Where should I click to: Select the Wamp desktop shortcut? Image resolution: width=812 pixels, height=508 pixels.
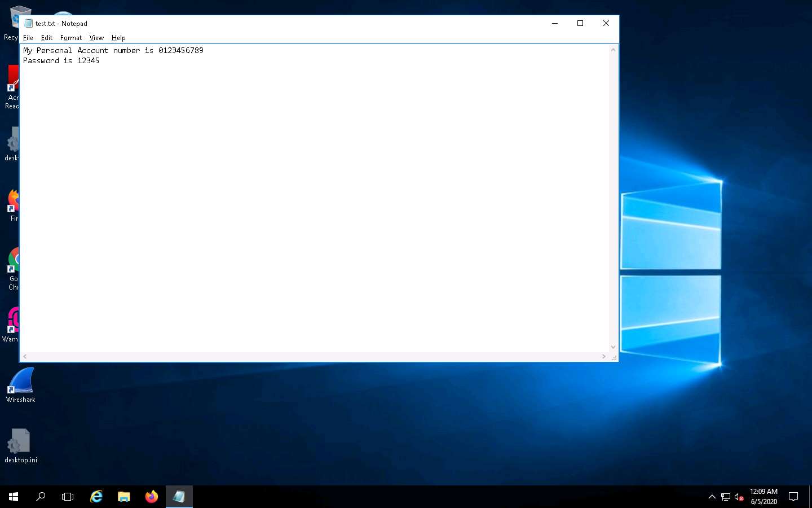[x=11, y=325]
